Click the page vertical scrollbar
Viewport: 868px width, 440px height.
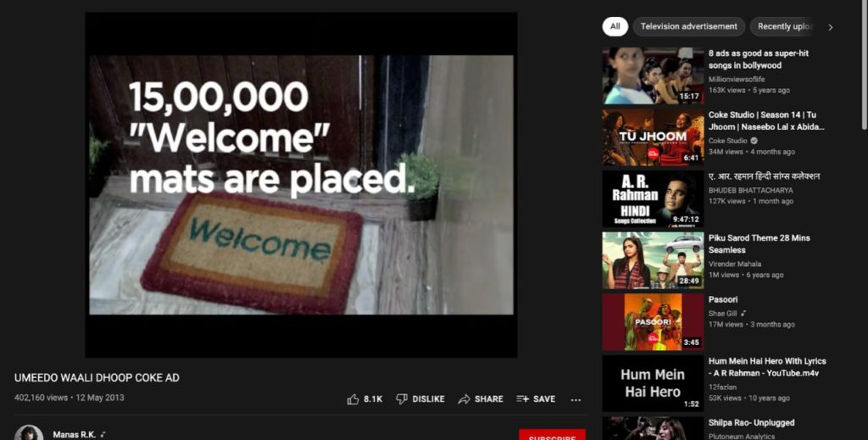864,64
